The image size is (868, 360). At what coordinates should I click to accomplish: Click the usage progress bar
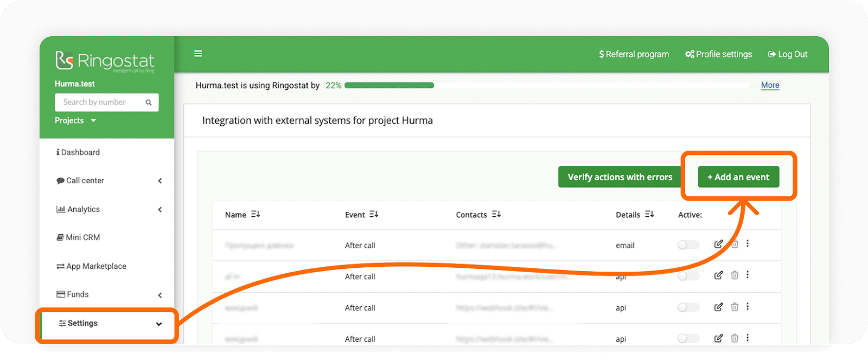[x=546, y=85]
